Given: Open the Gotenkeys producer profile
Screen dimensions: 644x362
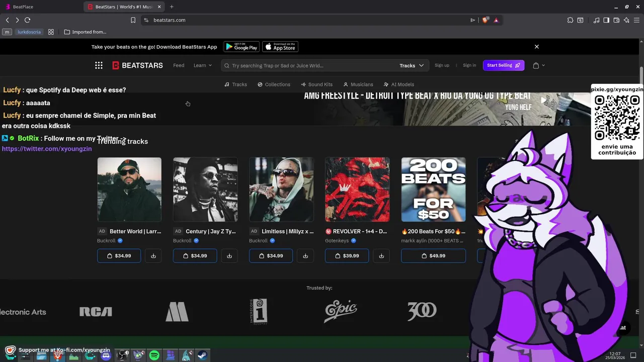Looking at the screenshot, I should (x=337, y=241).
